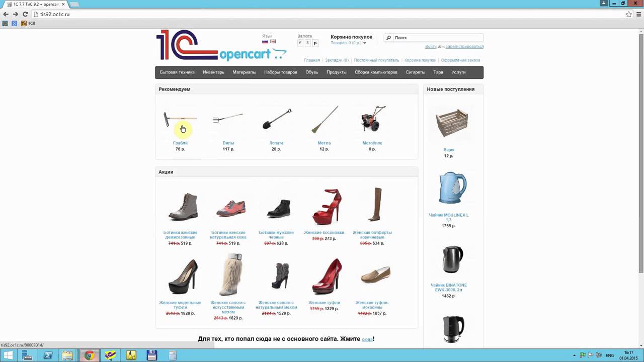The width and height of the screenshot is (644, 362).
Task: Open the Чайник BINATONE EWK-3000 link
Action: (448, 288)
